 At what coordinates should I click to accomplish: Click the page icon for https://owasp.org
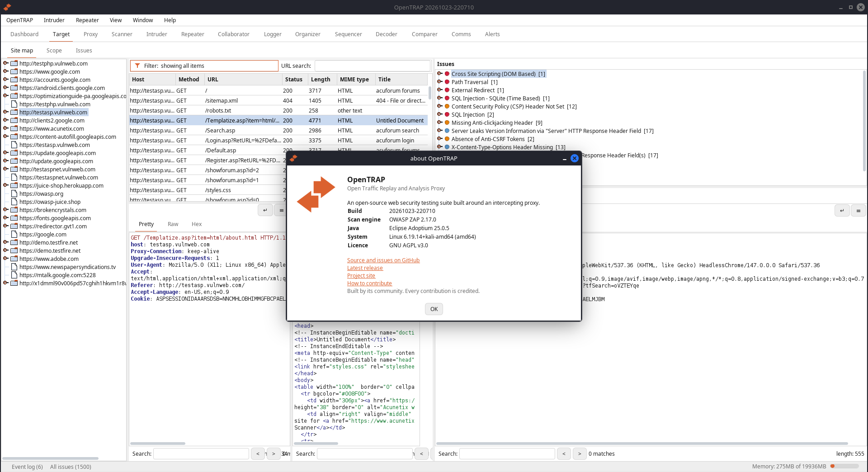click(14, 194)
